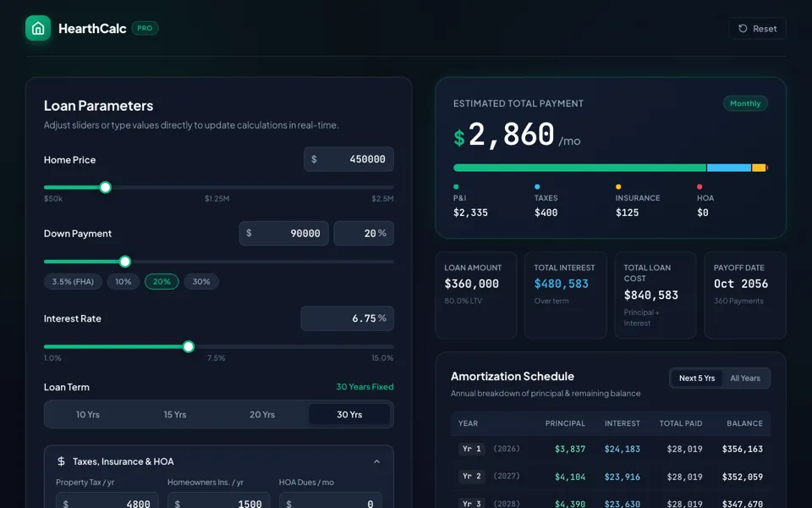Select the 3.5% (FHA) down payment preset
Screen dimensions: 812x508
tap(73, 281)
